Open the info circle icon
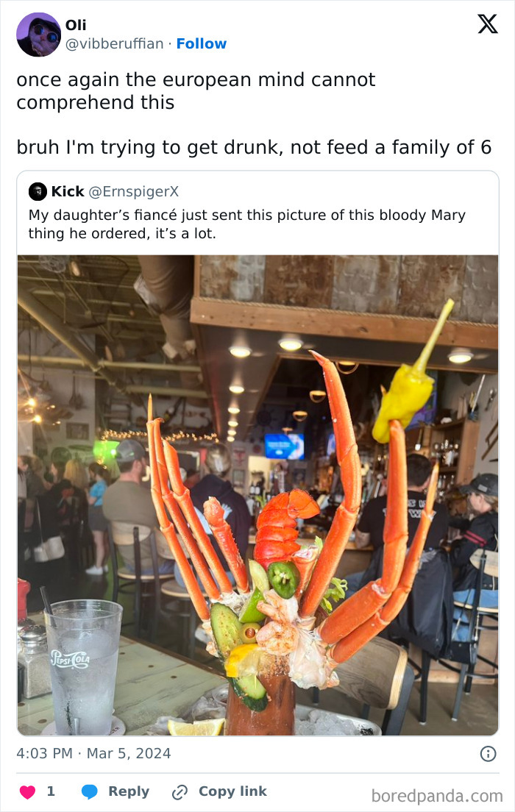 coord(488,753)
